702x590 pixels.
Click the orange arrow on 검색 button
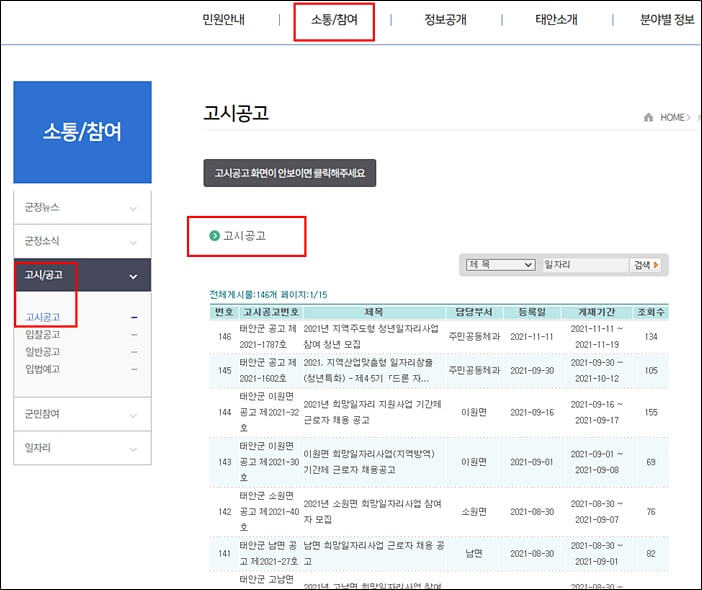pos(656,265)
